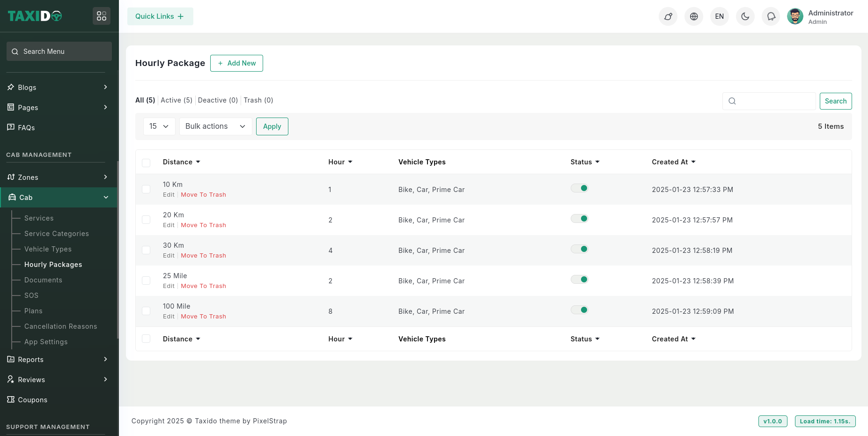
Task: Click Move To Trash for 25 Mile
Action: pos(203,286)
